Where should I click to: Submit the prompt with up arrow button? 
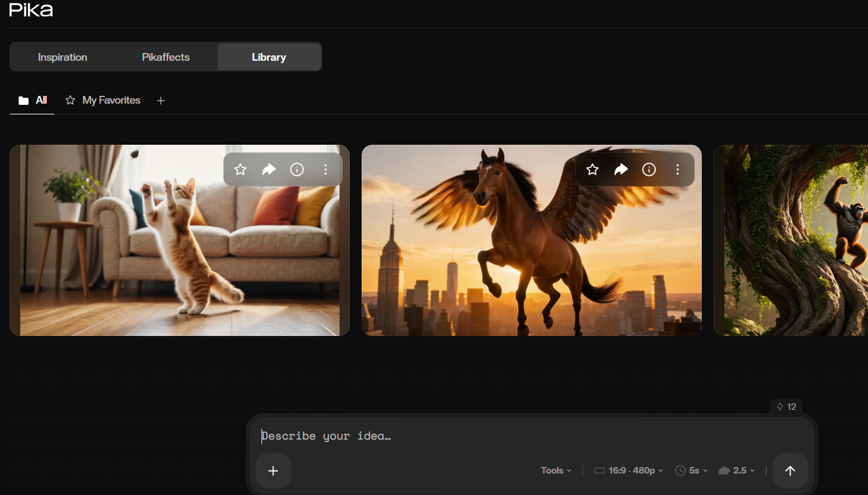pos(791,471)
